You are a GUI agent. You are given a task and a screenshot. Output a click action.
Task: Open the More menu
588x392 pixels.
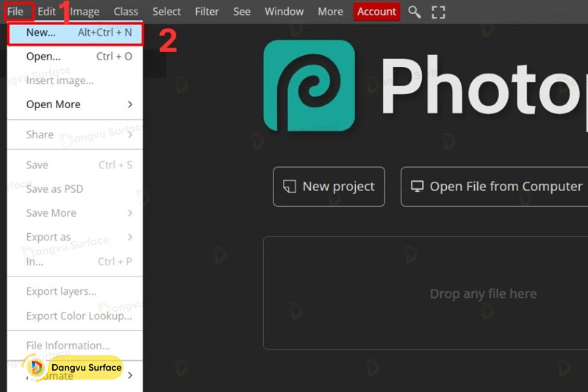(x=330, y=12)
